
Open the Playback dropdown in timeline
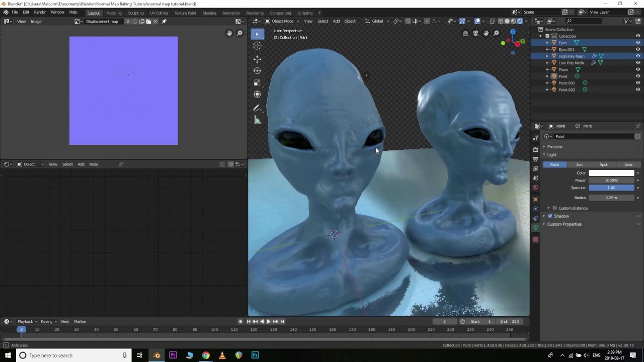pyautogui.click(x=27, y=321)
